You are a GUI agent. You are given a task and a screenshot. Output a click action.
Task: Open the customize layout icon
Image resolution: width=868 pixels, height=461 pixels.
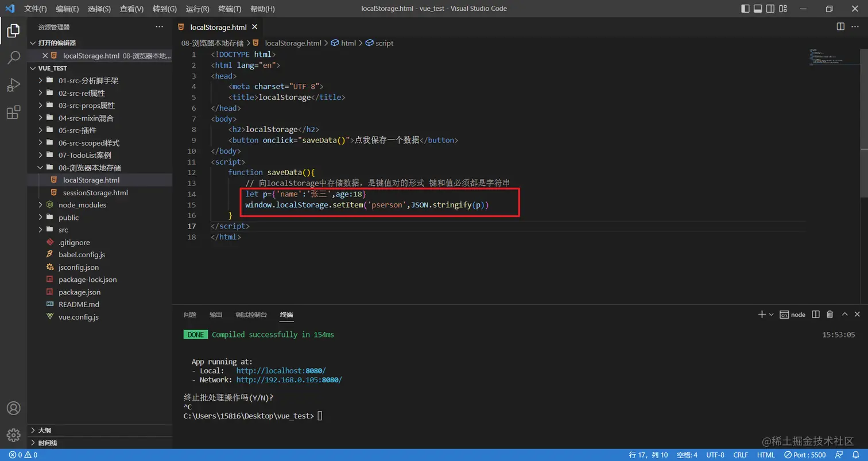pos(784,9)
